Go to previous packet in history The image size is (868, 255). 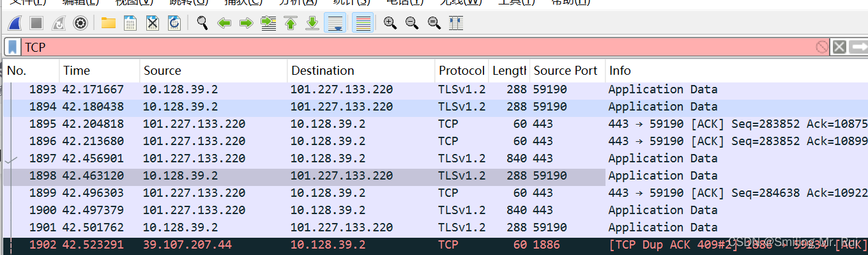tap(224, 24)
